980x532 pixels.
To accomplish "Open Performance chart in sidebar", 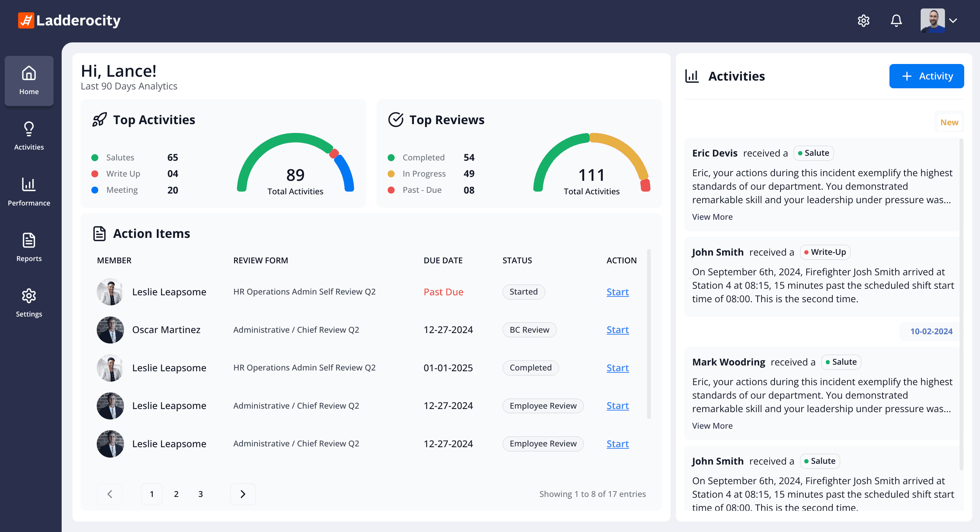I will coord(29,192).
